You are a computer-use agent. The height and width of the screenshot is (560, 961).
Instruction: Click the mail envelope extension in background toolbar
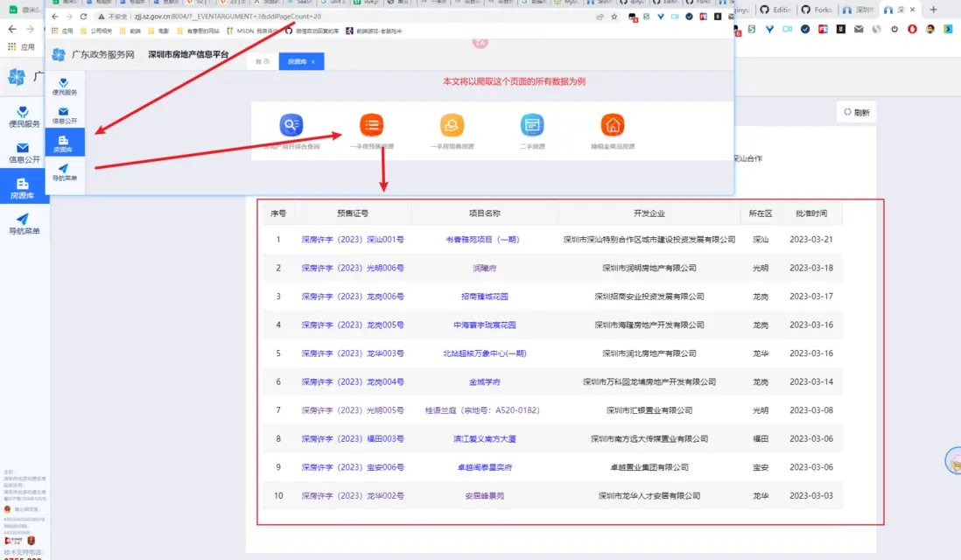point(859,29)
